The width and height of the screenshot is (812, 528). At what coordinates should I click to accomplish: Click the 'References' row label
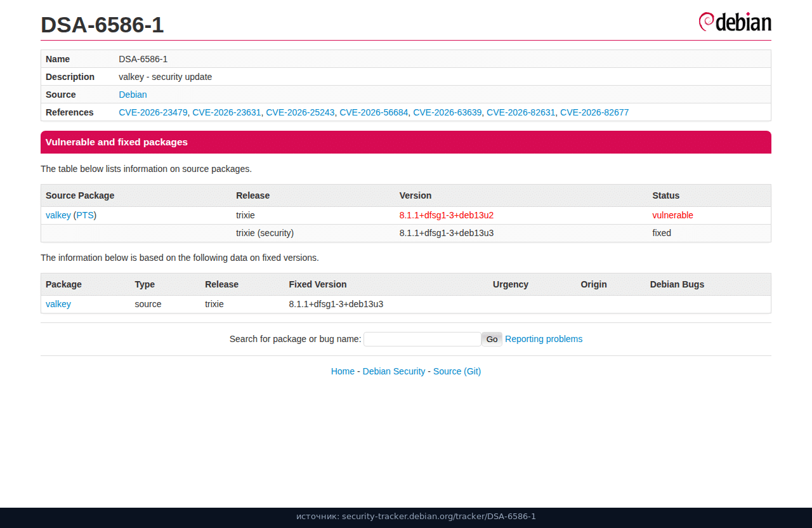(x=70, y=112)
